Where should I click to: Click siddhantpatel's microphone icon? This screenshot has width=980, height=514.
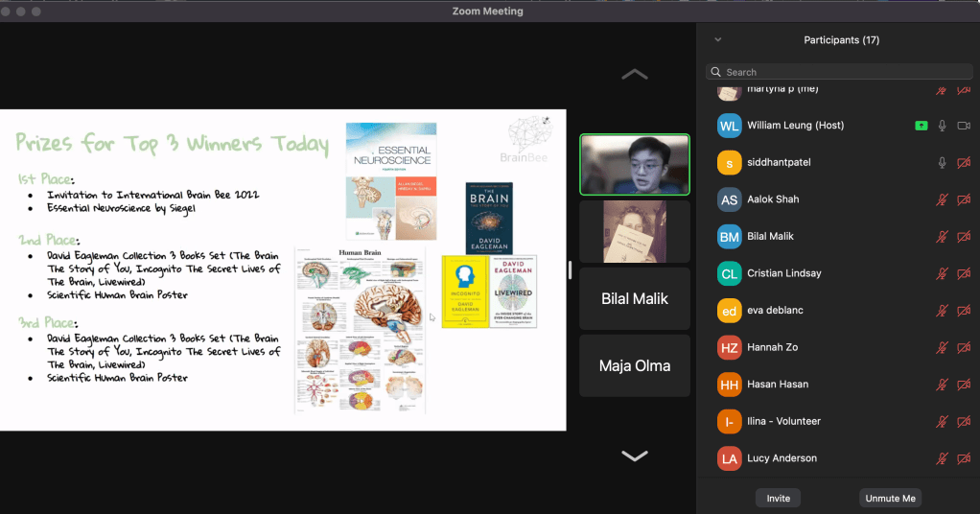pos(943,163)
